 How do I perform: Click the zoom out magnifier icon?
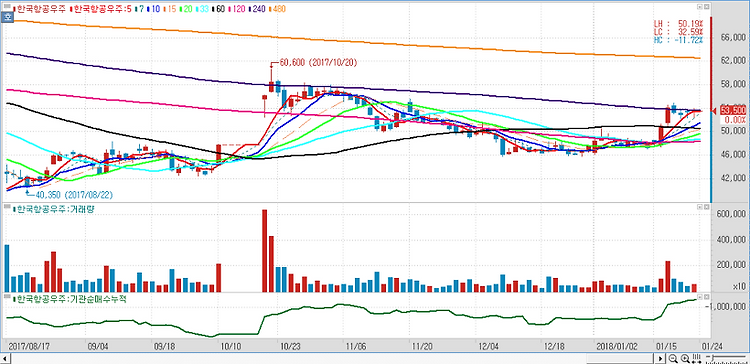673,358
